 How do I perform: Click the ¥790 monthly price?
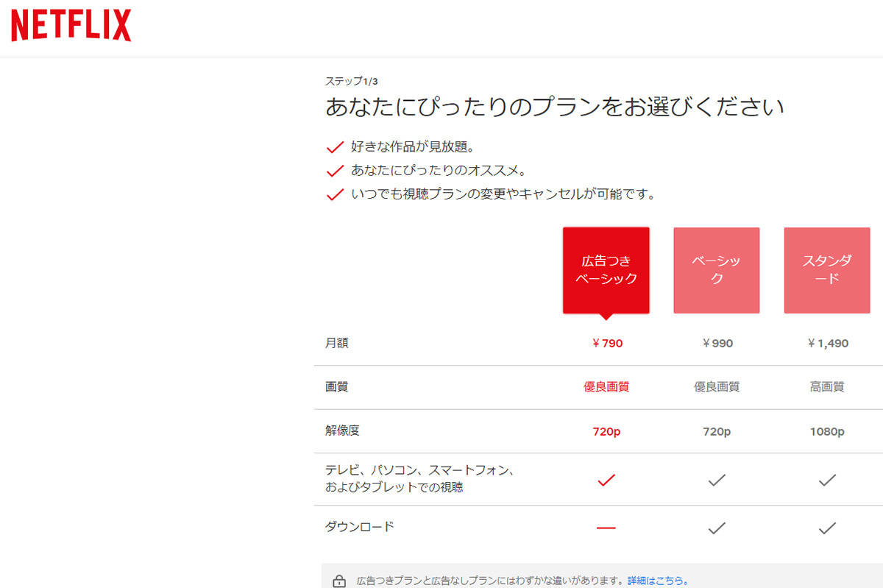(x=606, y=343)
